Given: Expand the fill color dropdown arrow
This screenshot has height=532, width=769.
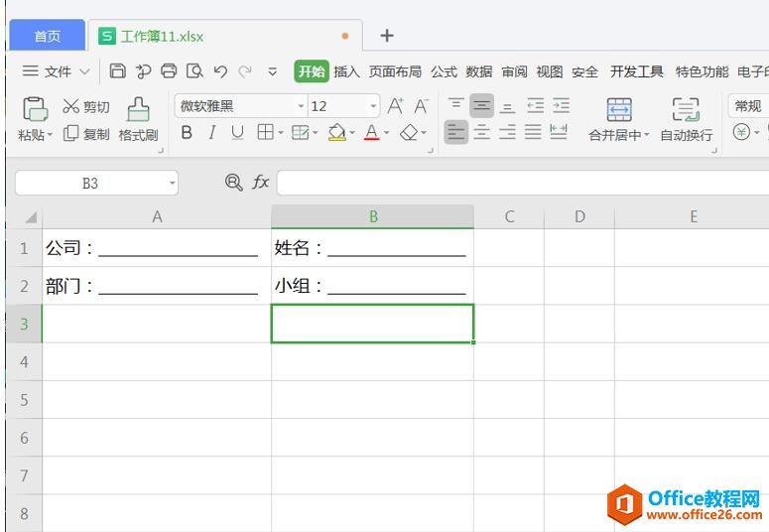Looking at the screenshot, I should tap(352, 133).
